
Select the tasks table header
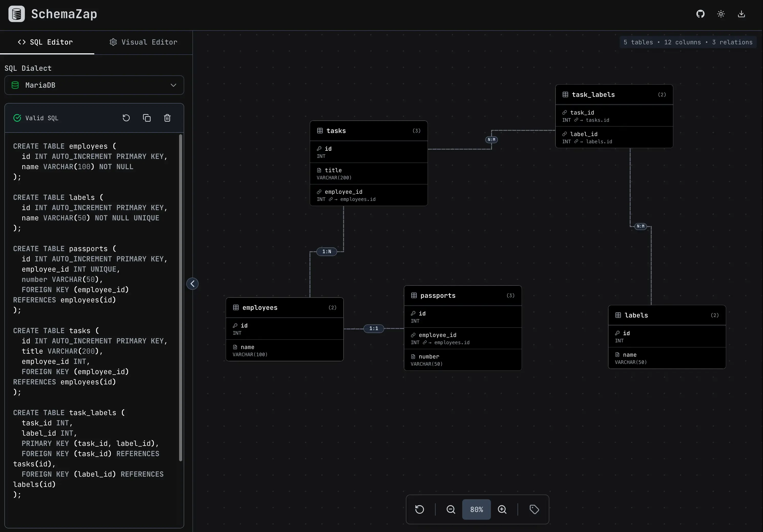tap(368, 131)
